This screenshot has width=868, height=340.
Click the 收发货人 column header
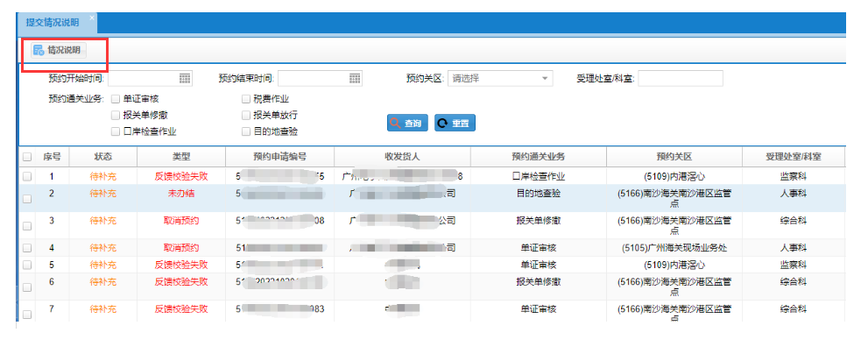(x=402, y=157)
